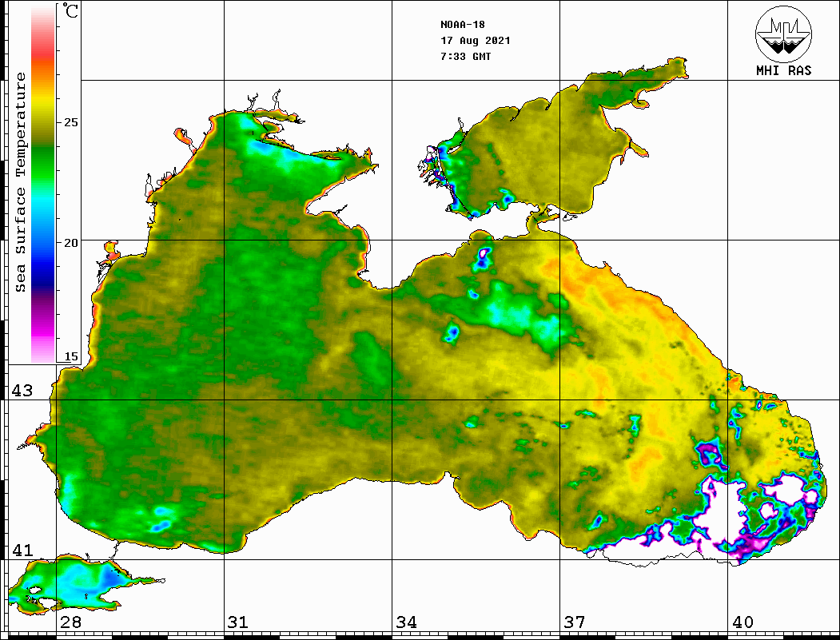Screen dimensions: 840x640
Task: Click longitude label 28
Action: (x=70, y=622)
